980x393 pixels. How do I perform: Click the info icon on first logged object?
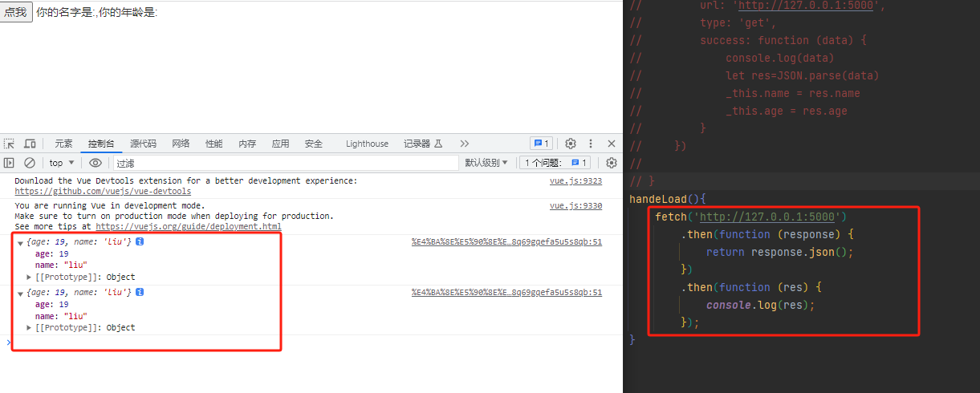pyautogui.click(x=140, y=241)
